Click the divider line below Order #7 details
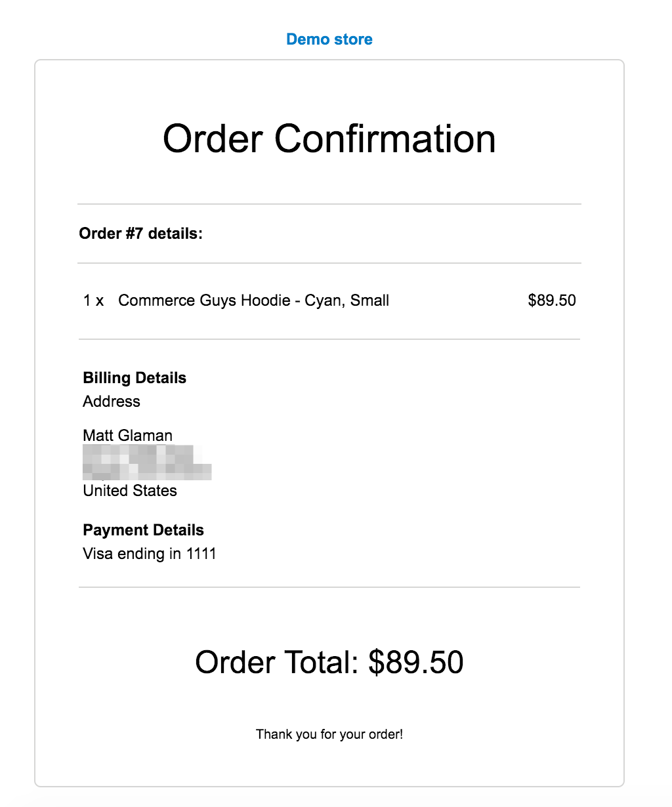 point(329,263)
